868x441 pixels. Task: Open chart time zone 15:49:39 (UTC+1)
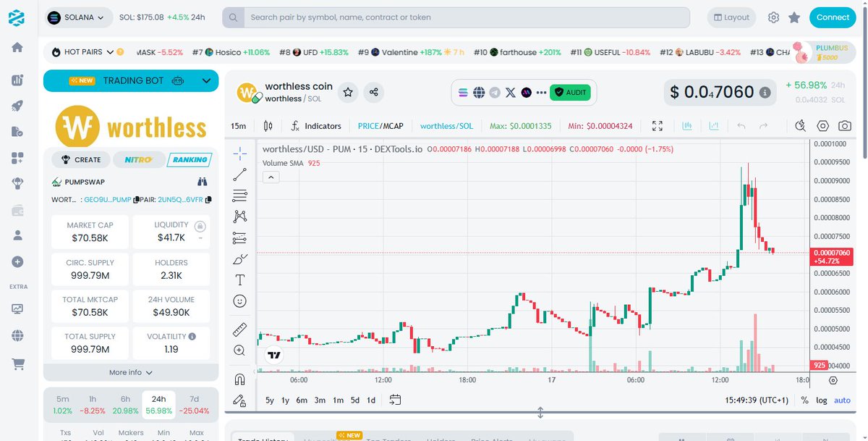point(757,400)
